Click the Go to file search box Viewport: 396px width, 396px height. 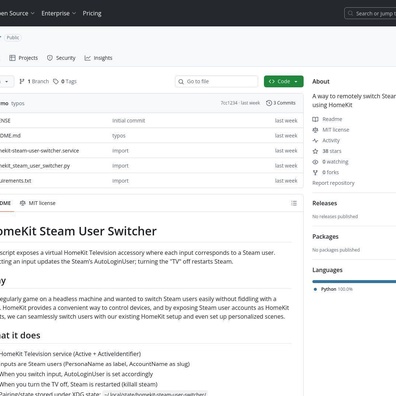(x=216, y=81)
